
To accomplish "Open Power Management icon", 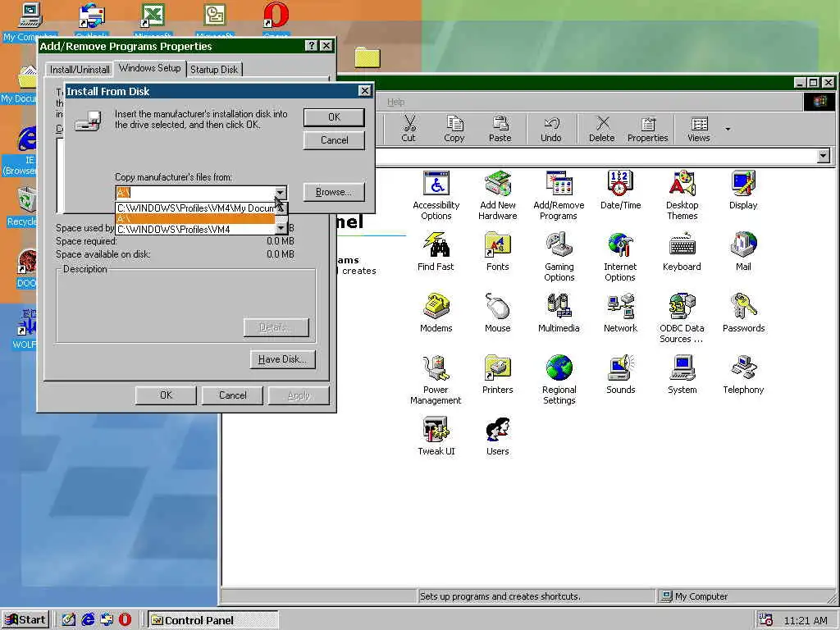I will pyautogui.click(x=436, y=380).
